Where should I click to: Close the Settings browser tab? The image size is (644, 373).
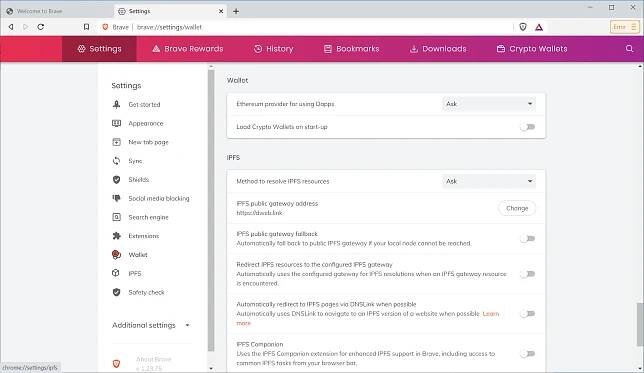221,12
